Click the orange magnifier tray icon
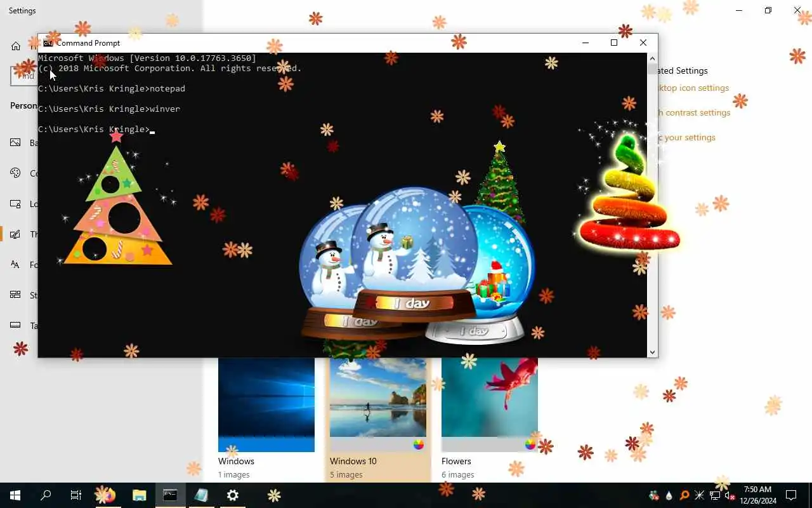Screen dimensions: 812x508 click(684, 495)
